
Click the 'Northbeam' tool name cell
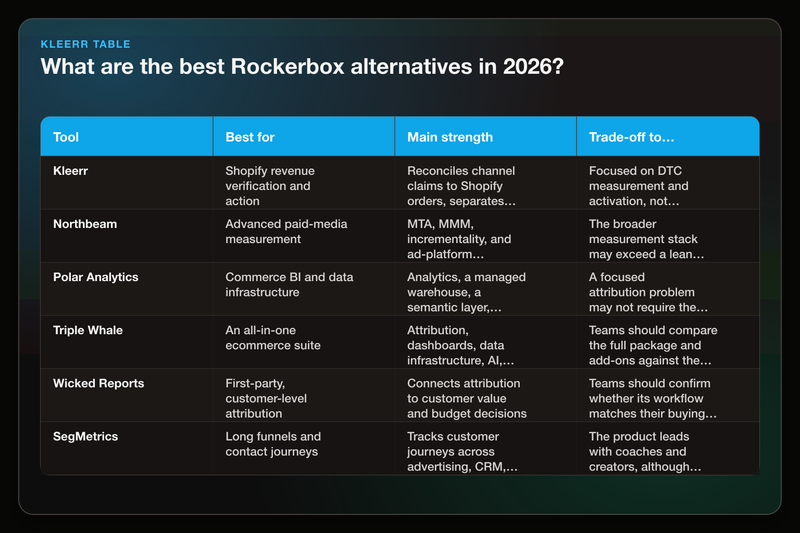(x=127, y=236)
